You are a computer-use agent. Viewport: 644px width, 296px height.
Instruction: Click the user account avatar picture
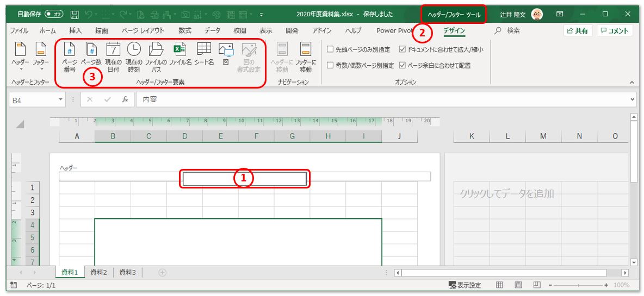pos(537,14)
